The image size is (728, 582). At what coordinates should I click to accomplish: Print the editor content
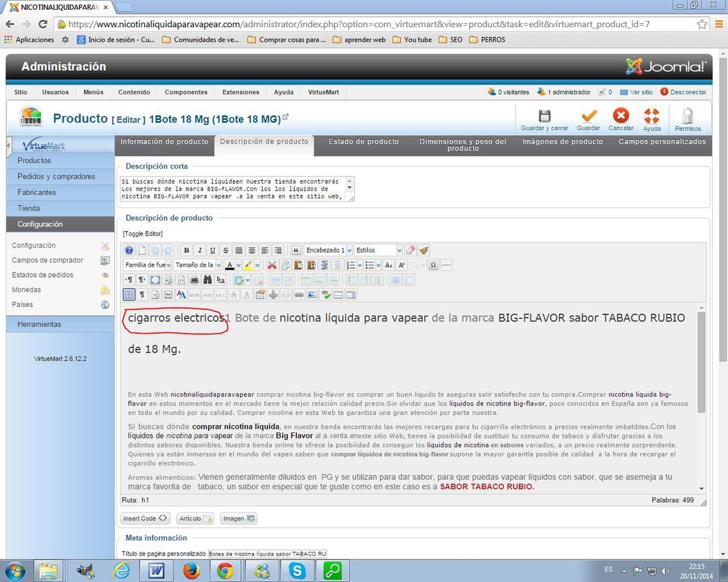click(x=195, y=280)
